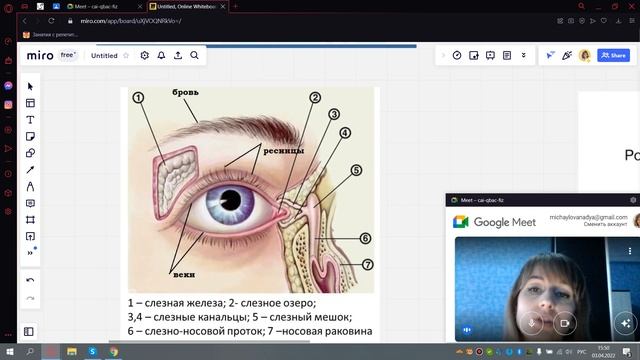
Task: Select the Untitled, Online Whiteboard tab
Action: tap(184, 7)
